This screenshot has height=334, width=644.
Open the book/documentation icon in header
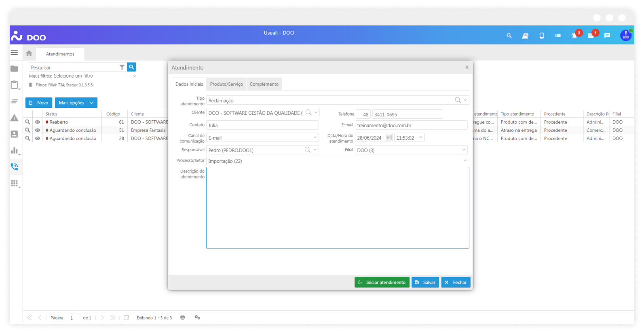point(525,36)
